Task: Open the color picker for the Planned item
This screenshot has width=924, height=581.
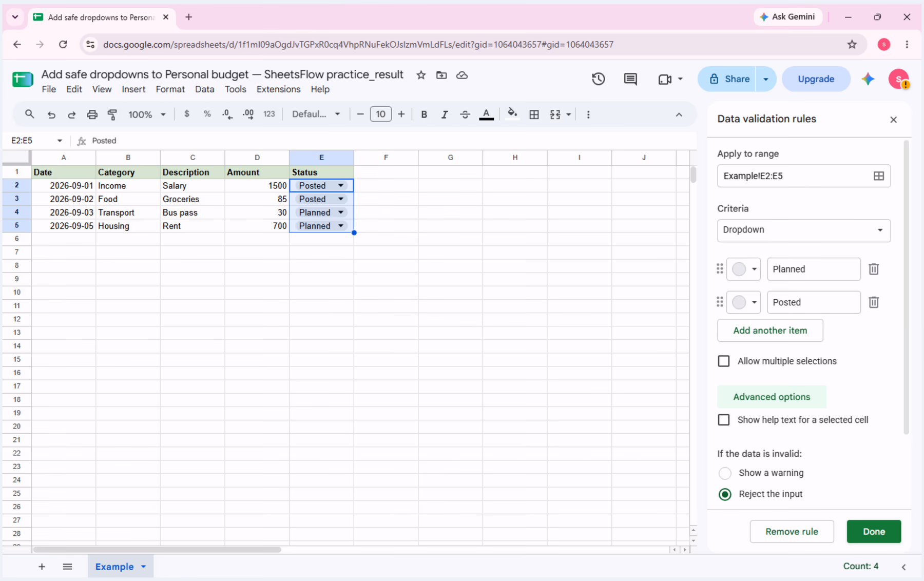Action: [744, 269]
